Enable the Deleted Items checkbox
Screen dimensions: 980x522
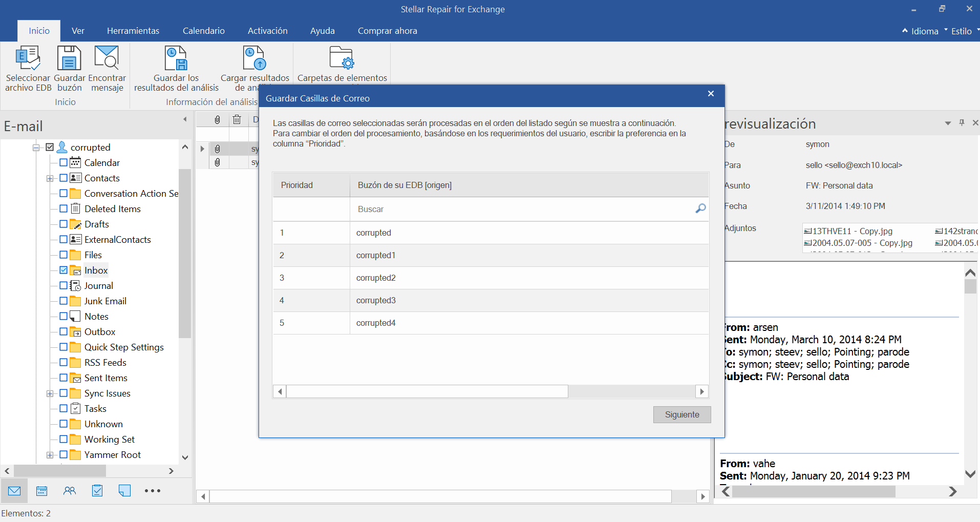point(63,208)
